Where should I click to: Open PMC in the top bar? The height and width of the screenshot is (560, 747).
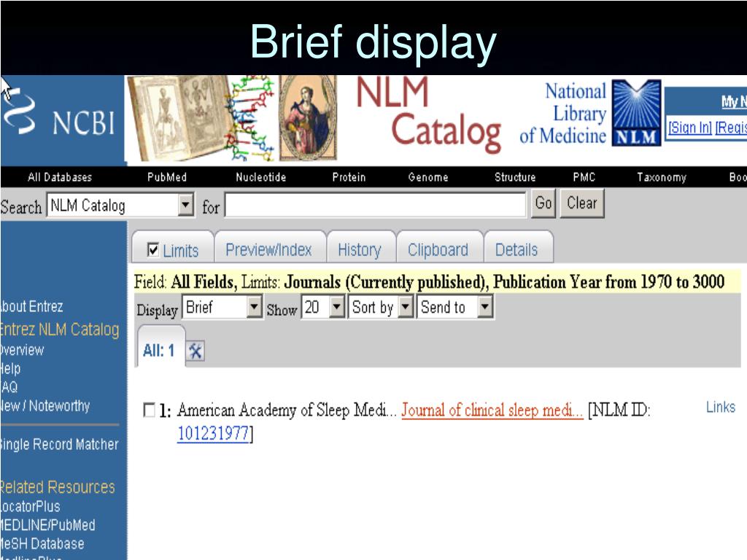tap(584, 178)
